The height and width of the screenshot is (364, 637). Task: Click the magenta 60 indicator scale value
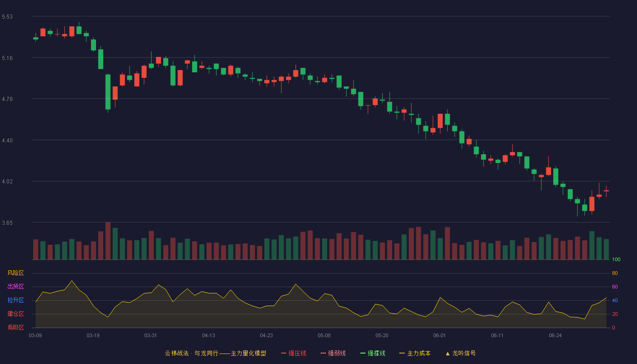tap(615, 287)
